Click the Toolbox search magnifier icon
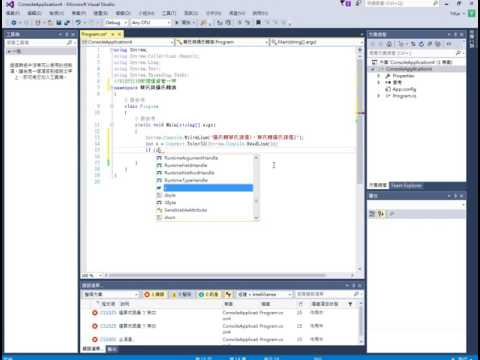Image resolution: width=480 pixels, height=360 pixels. click(x=69, y=43)
